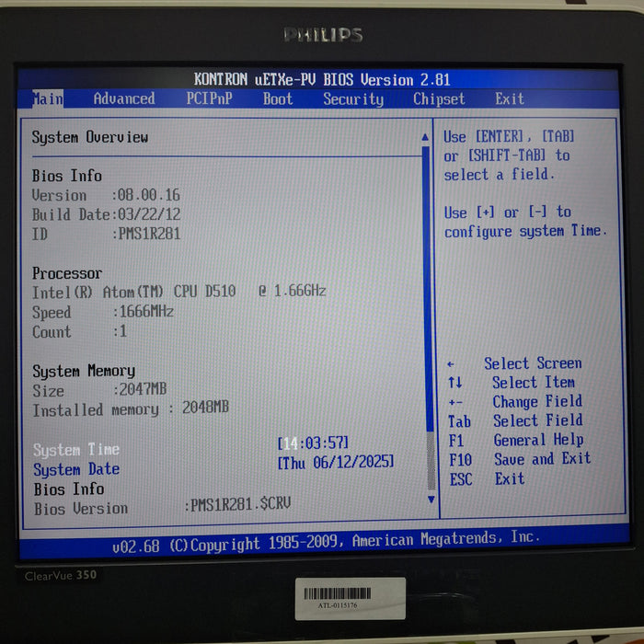Image resolution: width=644 pixels, height=644 pixels.
Task: Click the Change Field hint
Action: click(x=515, y=402)
